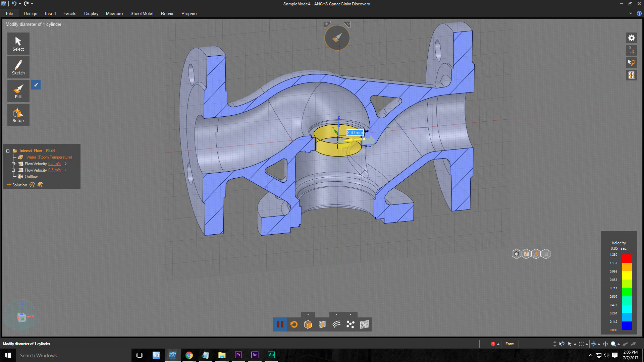Image resolution: width=644 pixels, height=362 pixels.
Task: Activate the Select tool
Action: tap(18, 44)
